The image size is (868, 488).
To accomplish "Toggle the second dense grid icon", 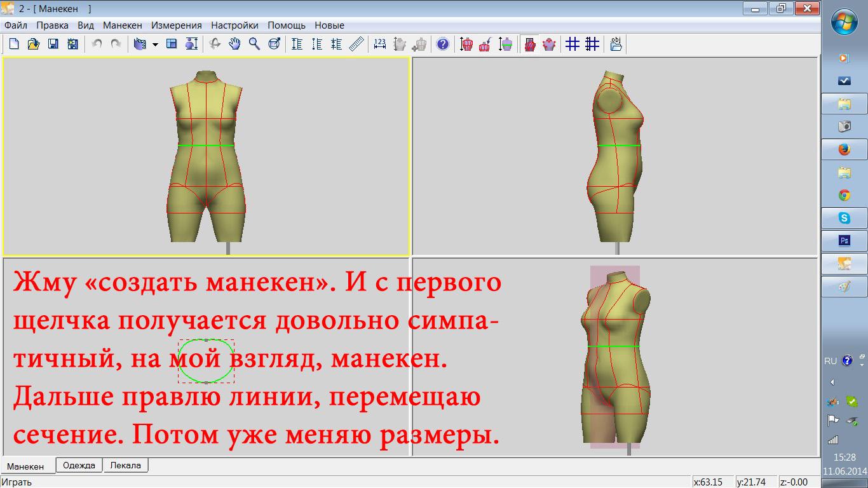I will tap(592, 44).
